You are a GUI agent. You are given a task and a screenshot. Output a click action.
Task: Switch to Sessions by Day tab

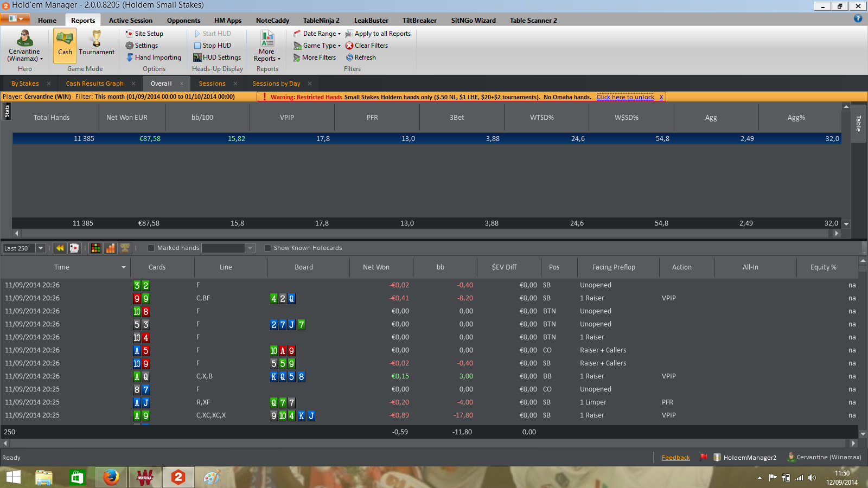click(x=276, y=84)
